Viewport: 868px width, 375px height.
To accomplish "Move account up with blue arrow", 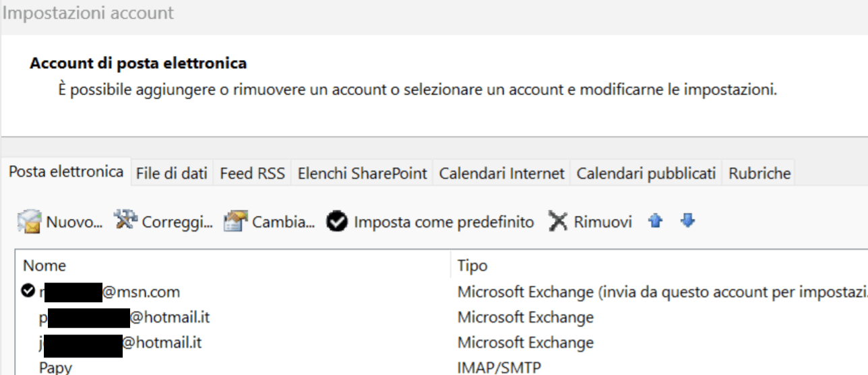I will [655, 221].
